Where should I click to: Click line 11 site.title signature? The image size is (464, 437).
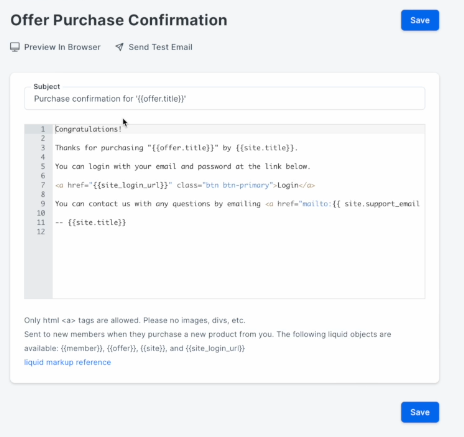(90, 223)
